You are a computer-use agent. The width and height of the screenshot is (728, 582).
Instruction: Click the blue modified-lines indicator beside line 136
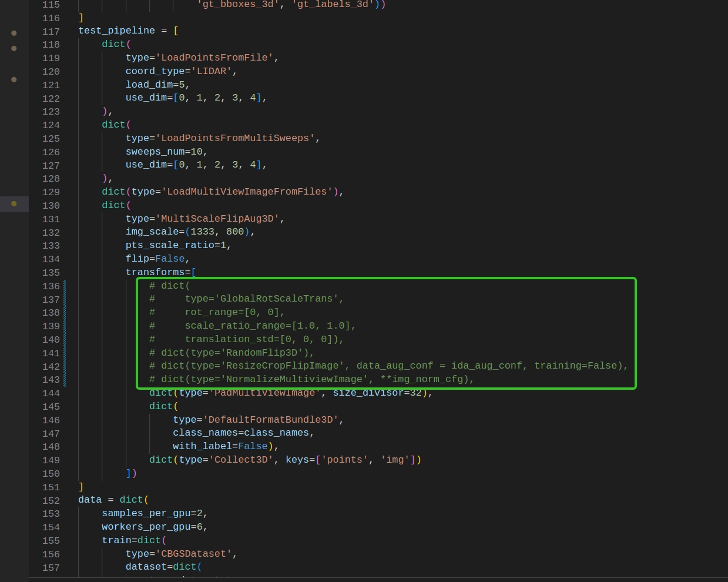point(65,286)
